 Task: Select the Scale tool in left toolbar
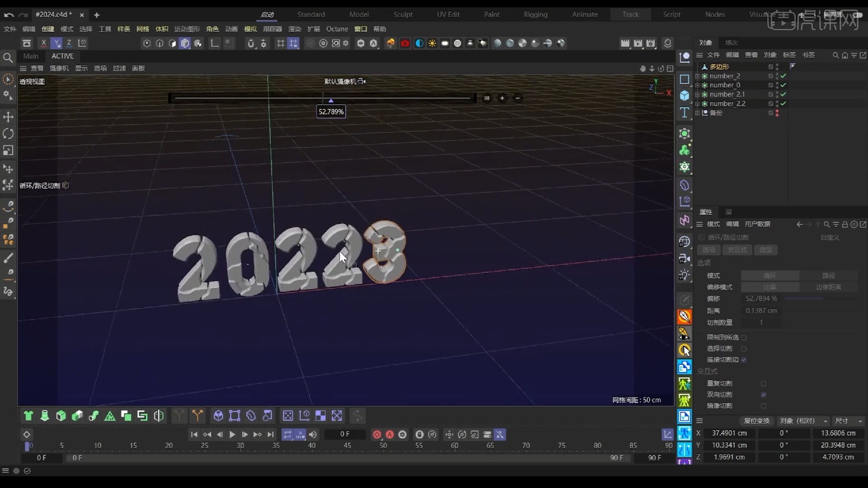coord(8,150)
